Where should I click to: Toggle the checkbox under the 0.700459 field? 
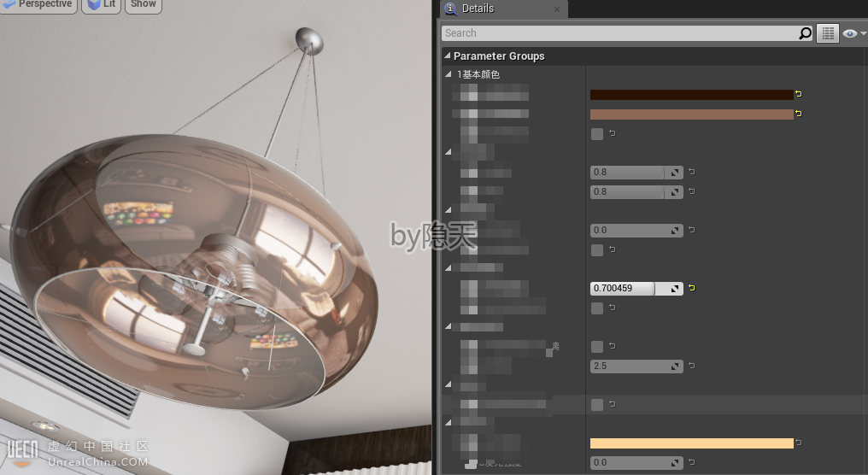(597, 308)
